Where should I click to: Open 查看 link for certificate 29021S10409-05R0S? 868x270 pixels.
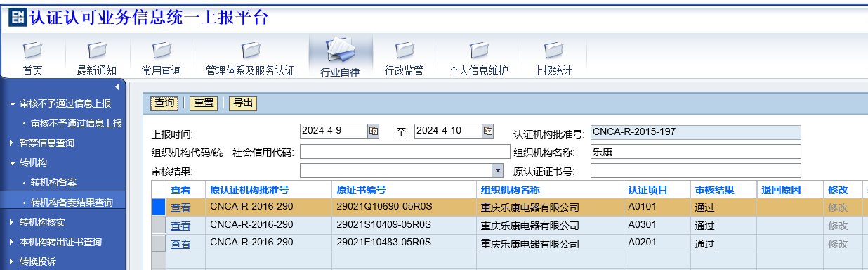pos(180,226)
